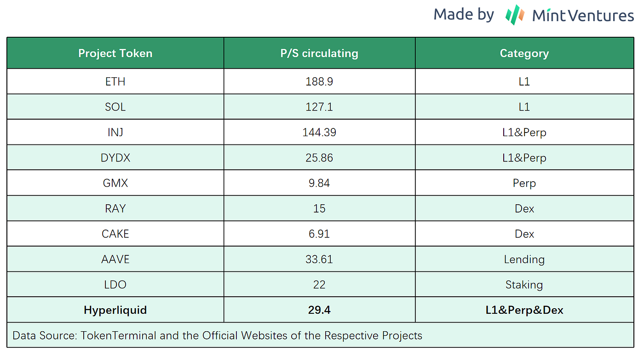Click the Dex category in the CAKE row
Image resolution: width=644 pixels, height=351 pixels.
tap(524, 234)
